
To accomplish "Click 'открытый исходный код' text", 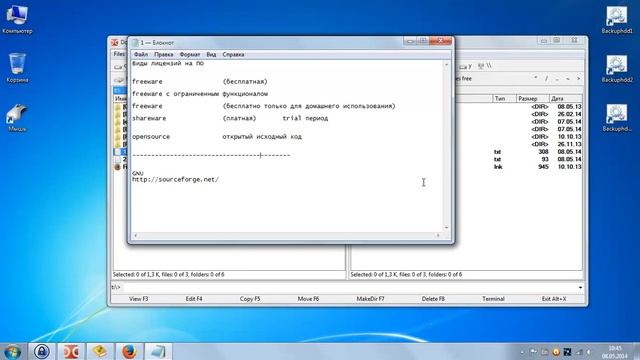I will [262, 137].
